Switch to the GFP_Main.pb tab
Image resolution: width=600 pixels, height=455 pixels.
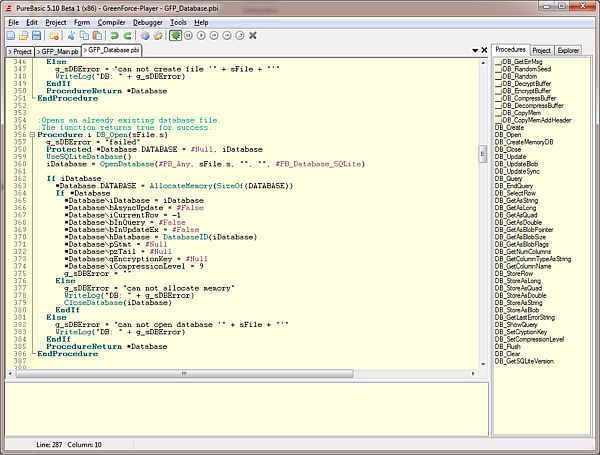[x=58, y=49]
